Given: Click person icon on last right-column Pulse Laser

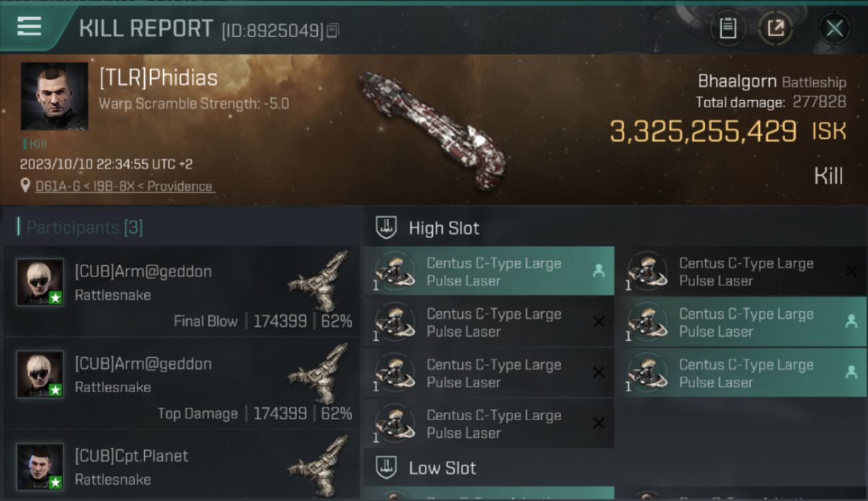Looking at the screenshot, I should pos(851,373).
